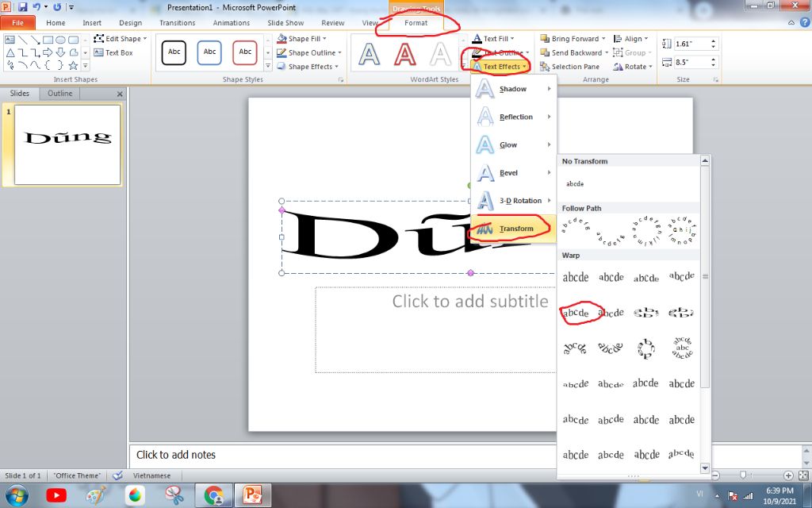The height and width of the screenshot is (508, 812).
Task: Click the Undo icon in Quick Access
Action: [36, 7]
